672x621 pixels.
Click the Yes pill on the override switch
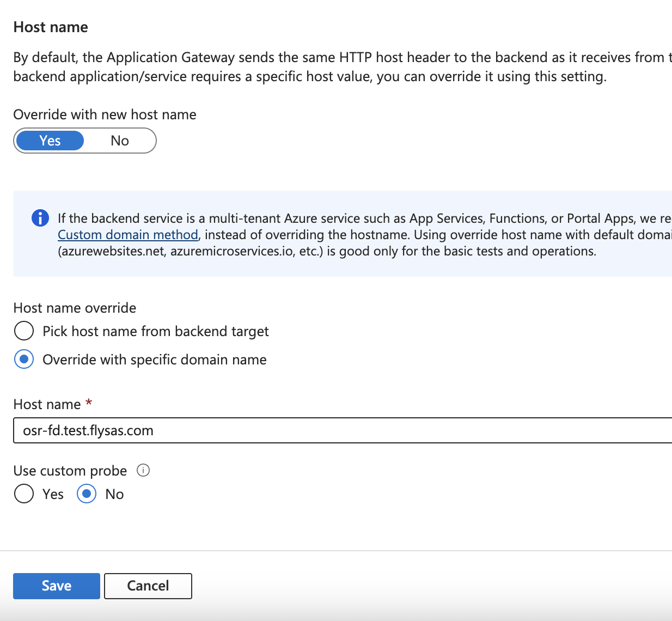click(x=49, y=141)
